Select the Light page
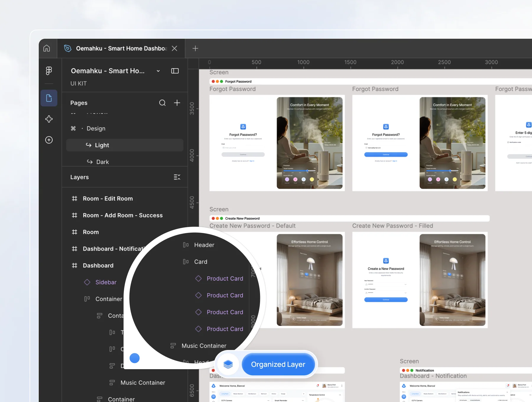 click(x=125, y=145)
